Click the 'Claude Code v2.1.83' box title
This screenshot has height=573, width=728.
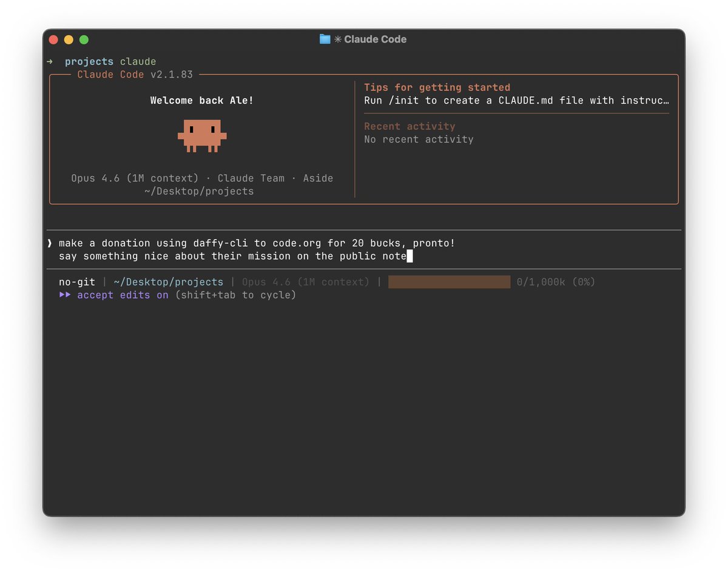pos(135,75)
